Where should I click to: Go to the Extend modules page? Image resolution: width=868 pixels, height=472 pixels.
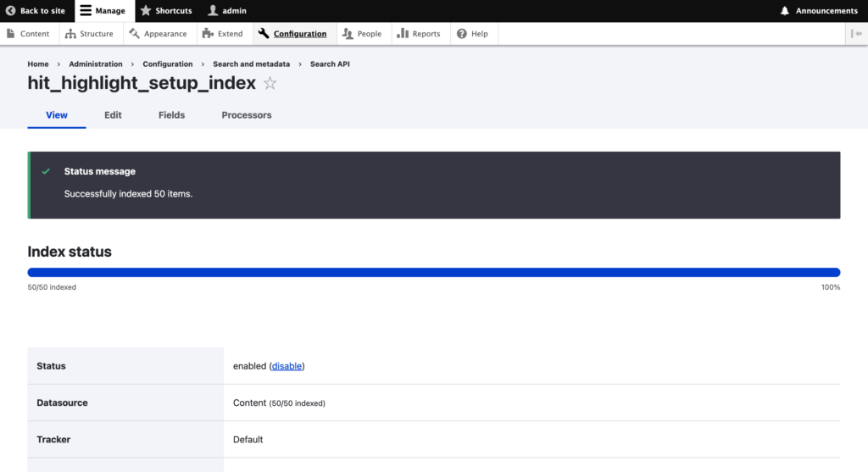coord(223,34)
